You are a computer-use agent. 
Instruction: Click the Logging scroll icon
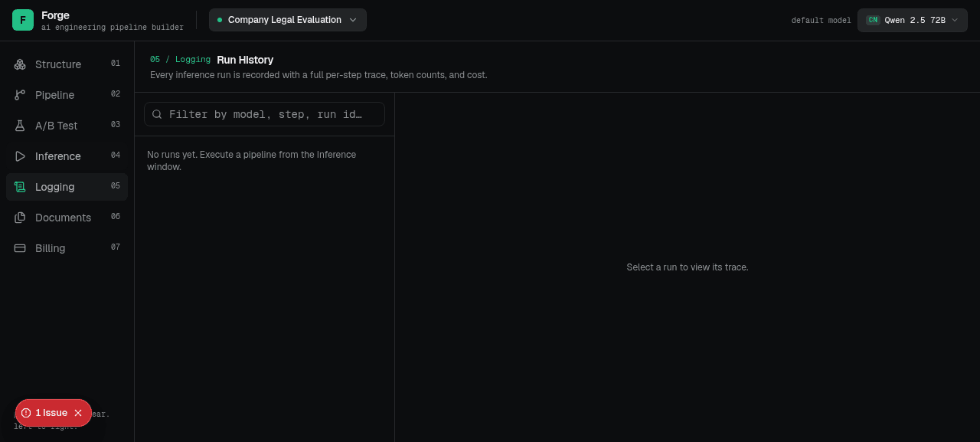point(20,187)
